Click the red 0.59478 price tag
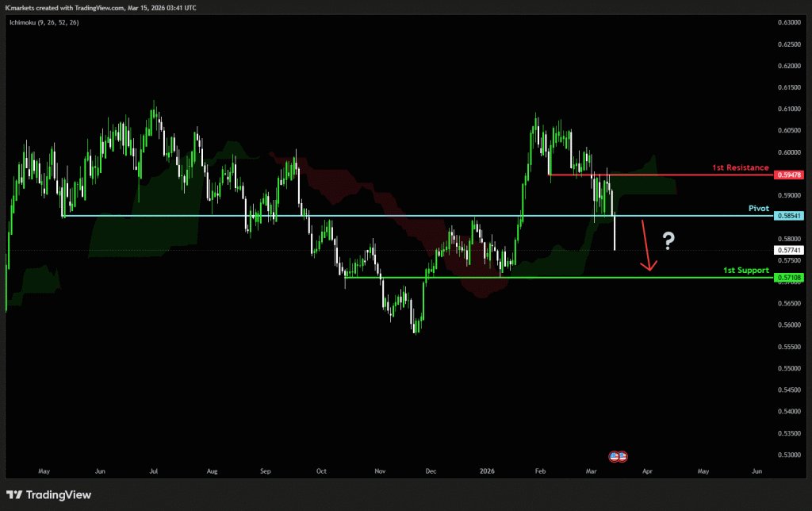Screen dimensions: 812x511 pyautogui.click(x=791, y=175)
